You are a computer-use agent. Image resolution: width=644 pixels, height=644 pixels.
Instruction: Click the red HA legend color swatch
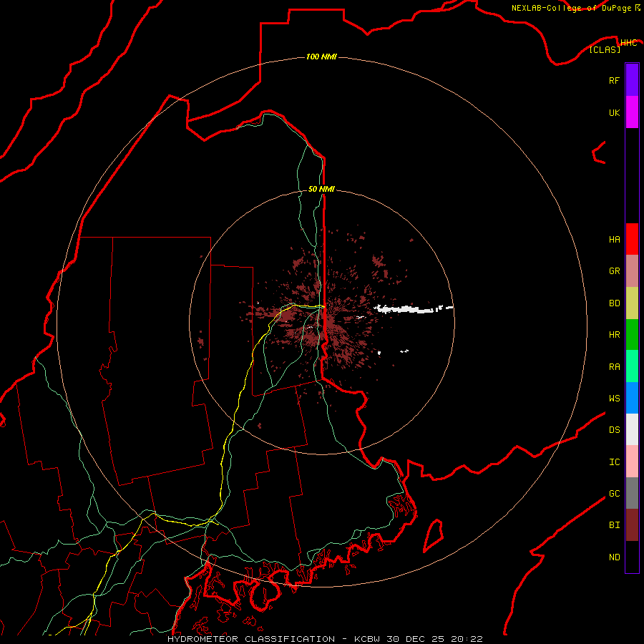point(632,239)
